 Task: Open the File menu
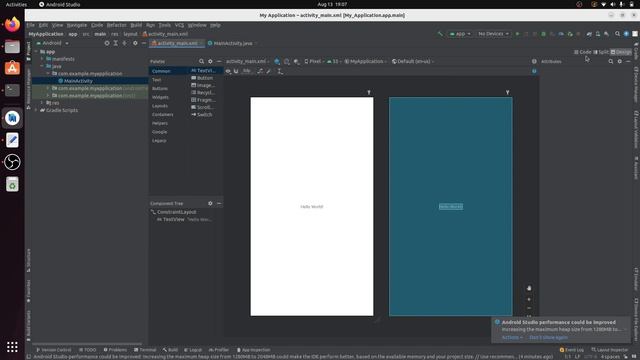click(31, 25)
